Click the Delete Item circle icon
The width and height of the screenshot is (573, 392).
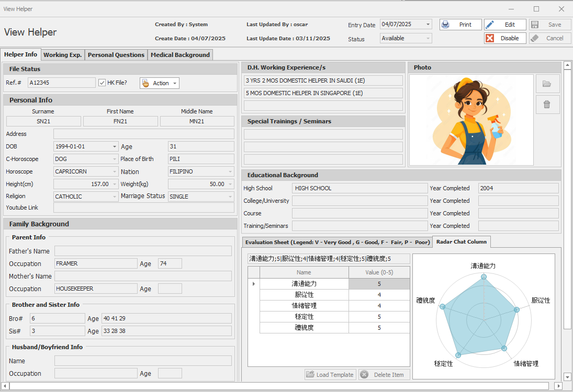pyautogui.click(x=364, y=375)
